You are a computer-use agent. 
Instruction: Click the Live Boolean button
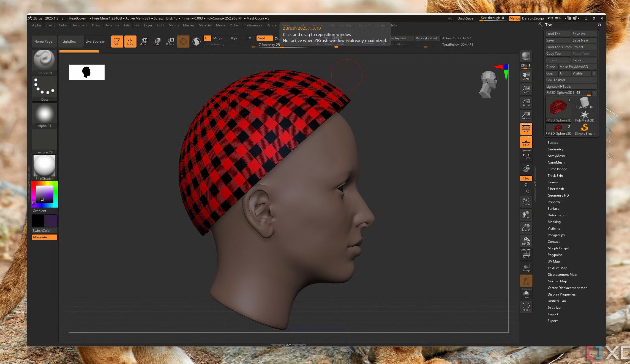95,42
